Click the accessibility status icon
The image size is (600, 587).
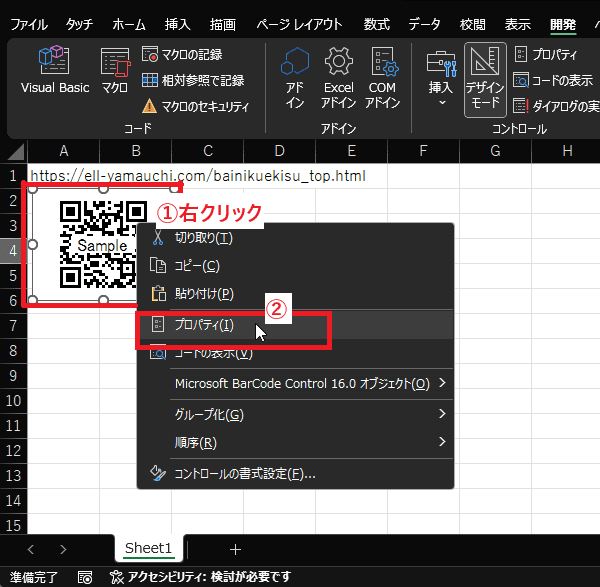[118, 577]
